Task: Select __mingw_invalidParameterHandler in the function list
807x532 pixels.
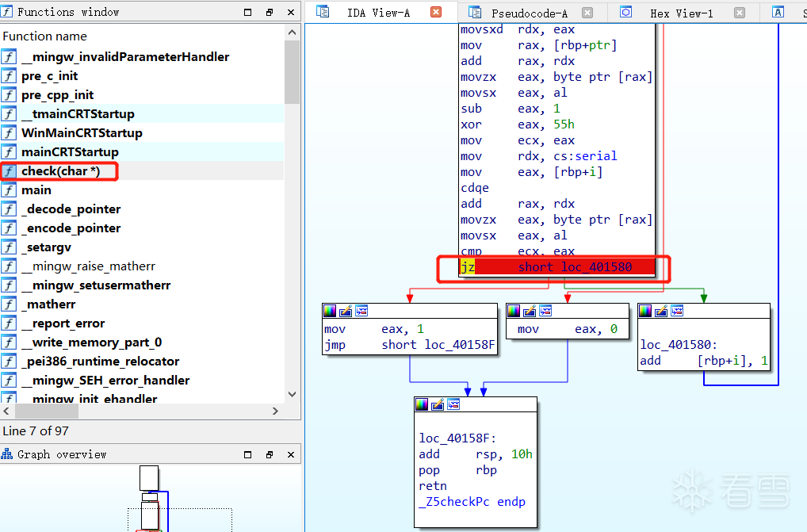Action: (142, 57)
